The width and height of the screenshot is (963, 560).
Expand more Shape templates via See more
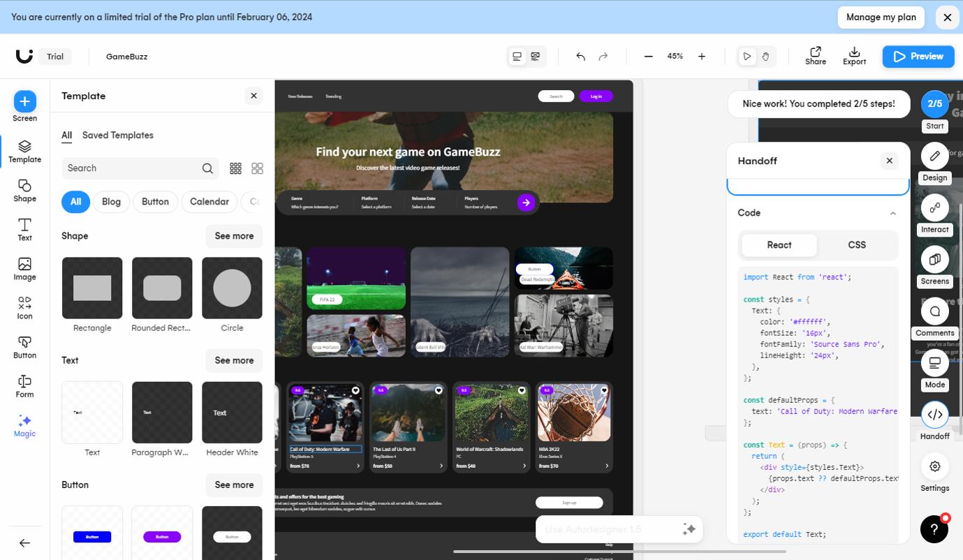pos(234,236)
